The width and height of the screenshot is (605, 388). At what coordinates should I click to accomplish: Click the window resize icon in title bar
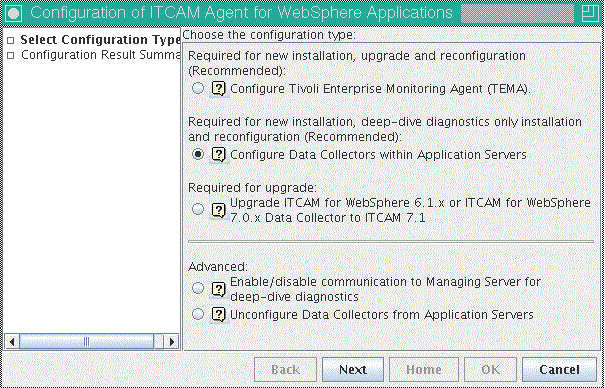coord(590,13)
